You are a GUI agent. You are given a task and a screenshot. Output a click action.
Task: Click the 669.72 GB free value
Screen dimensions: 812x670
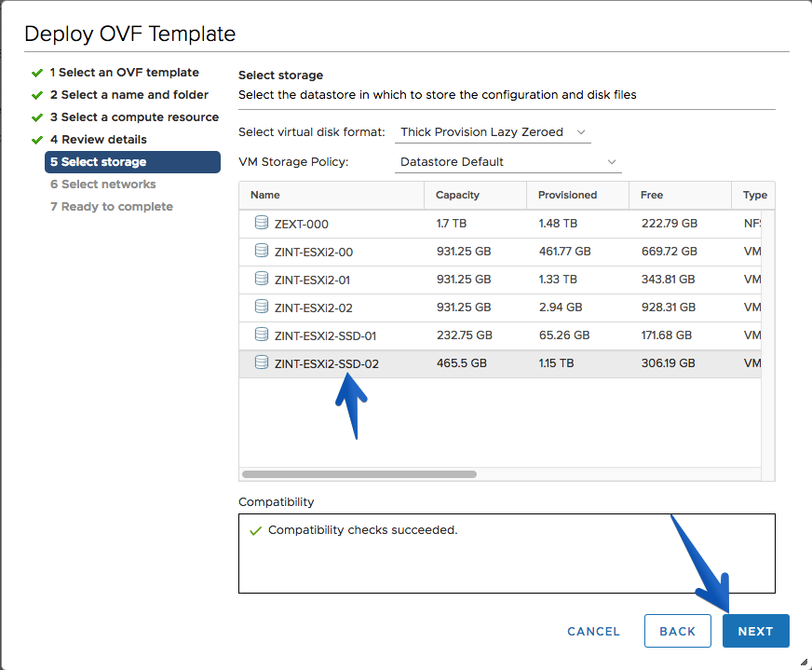pyautogui.click(x=670, y=252)
